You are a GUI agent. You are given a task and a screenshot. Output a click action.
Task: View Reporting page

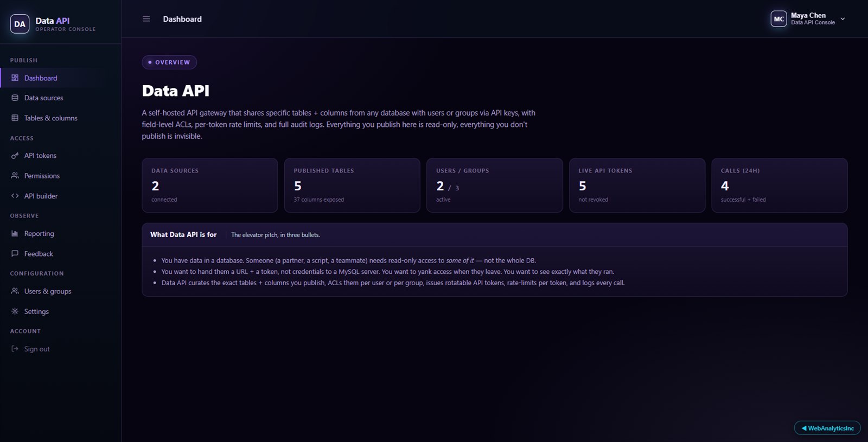[61, 234]
